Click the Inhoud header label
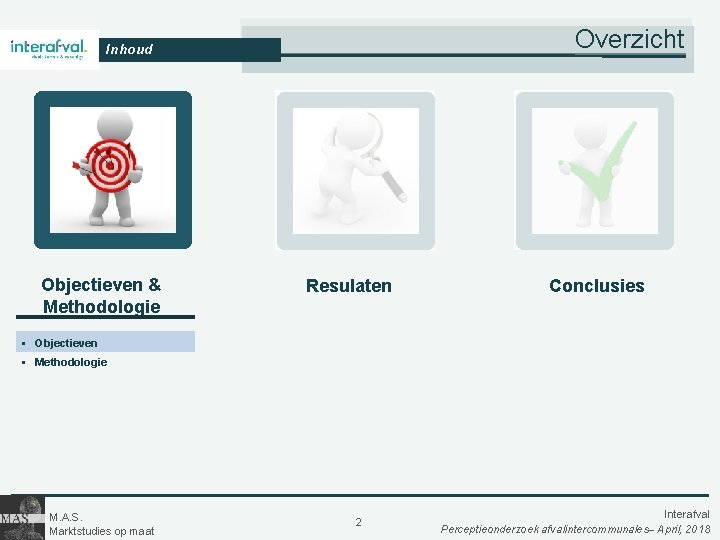720x540 pixels. [x=129, y=49]
